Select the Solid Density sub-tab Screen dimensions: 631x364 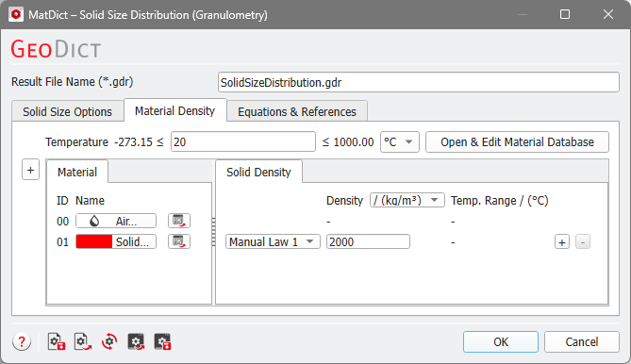(x=258, y=173)
